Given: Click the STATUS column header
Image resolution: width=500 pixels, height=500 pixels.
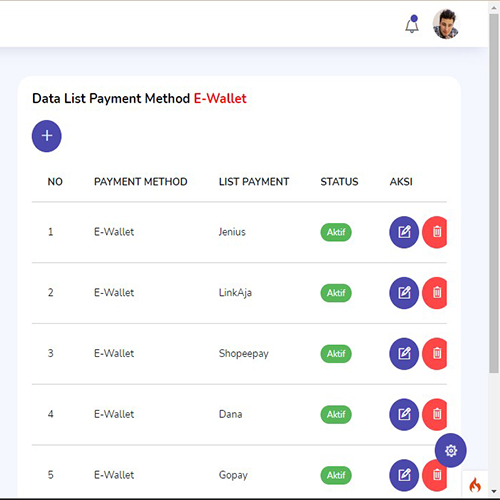Looking at the screenshot, I should click(x=339, y=182).
